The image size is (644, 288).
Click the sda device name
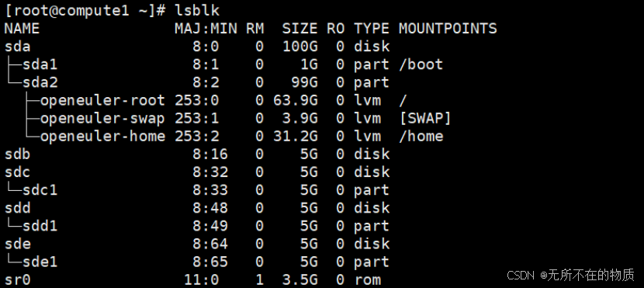pos(18,47)
